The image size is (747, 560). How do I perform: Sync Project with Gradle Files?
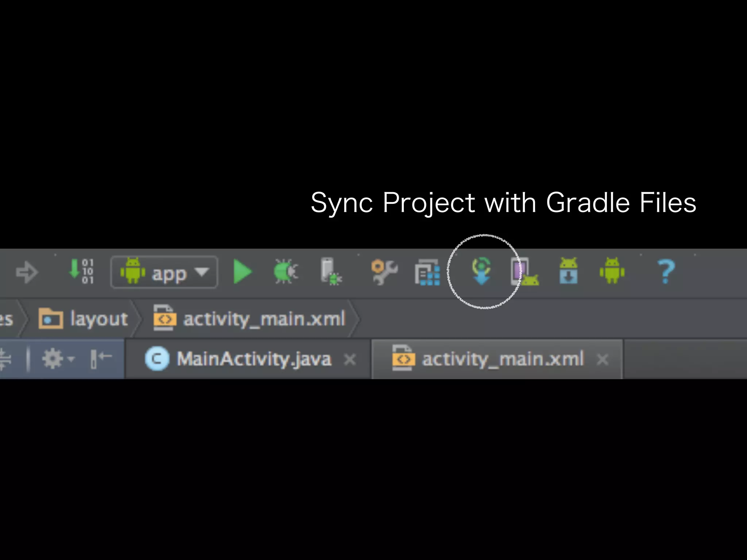pos(481,271)
